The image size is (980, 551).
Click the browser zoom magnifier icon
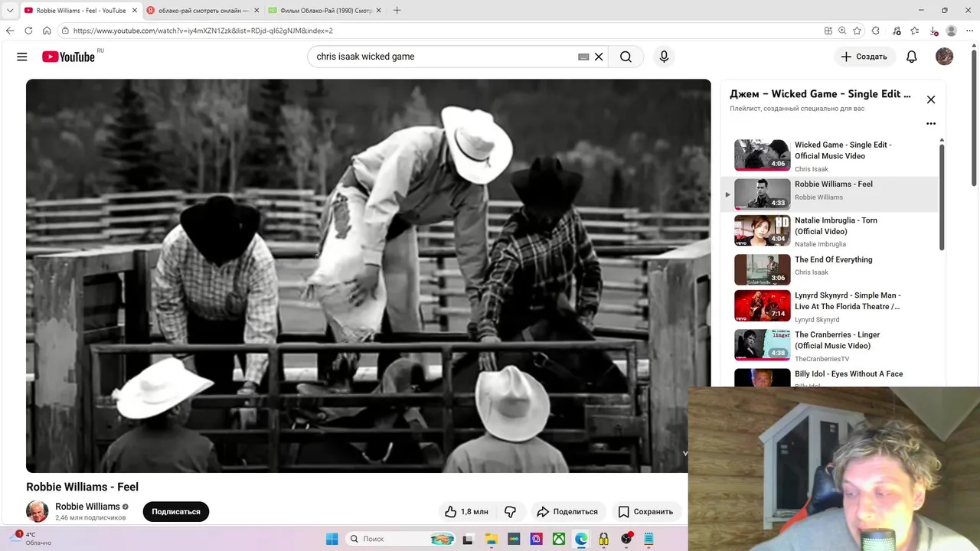point(842,31)
